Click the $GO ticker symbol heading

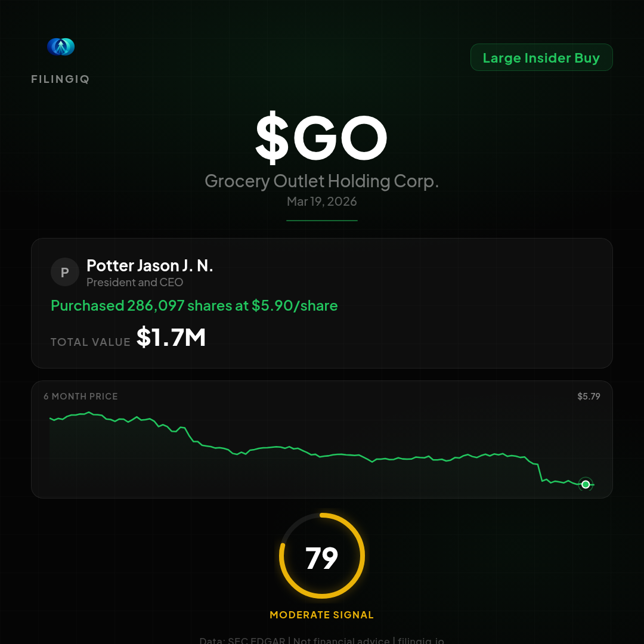point(321,138)
